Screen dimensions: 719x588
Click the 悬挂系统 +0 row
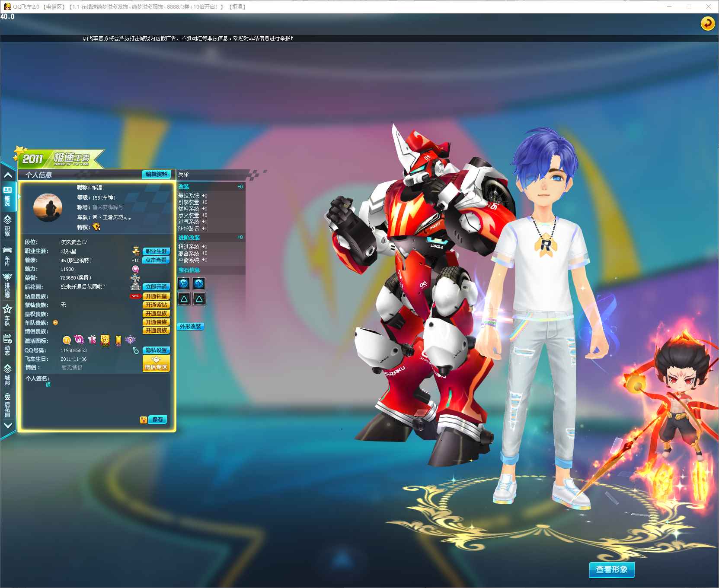pyautogui.click(x=193, y=196)
